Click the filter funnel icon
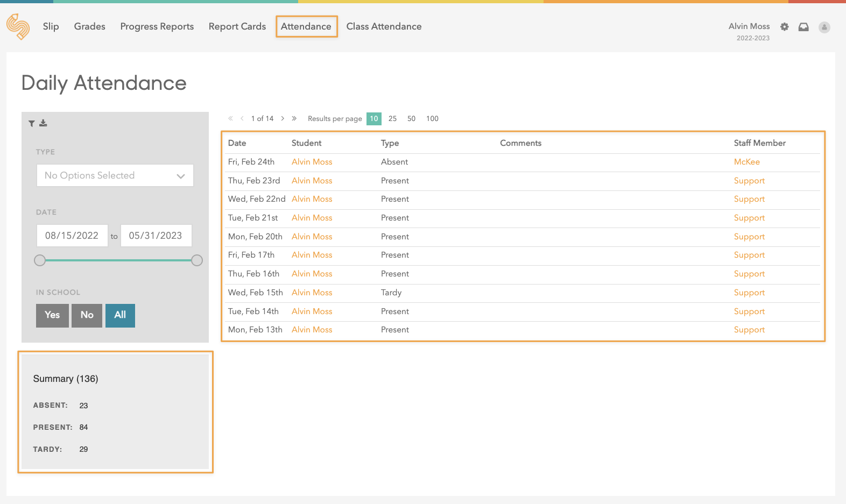The image size is (846, 504). pyautogui.click(x=32, y=124)
